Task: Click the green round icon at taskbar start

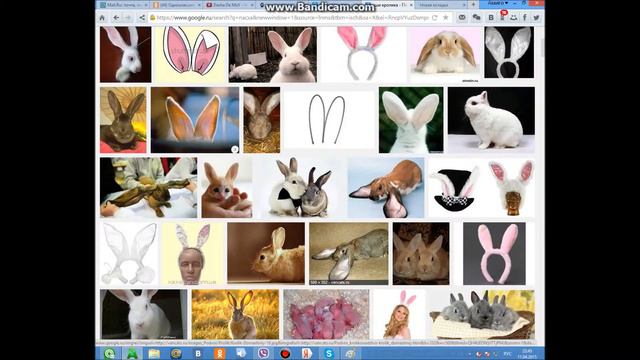Action: [109, 353]
